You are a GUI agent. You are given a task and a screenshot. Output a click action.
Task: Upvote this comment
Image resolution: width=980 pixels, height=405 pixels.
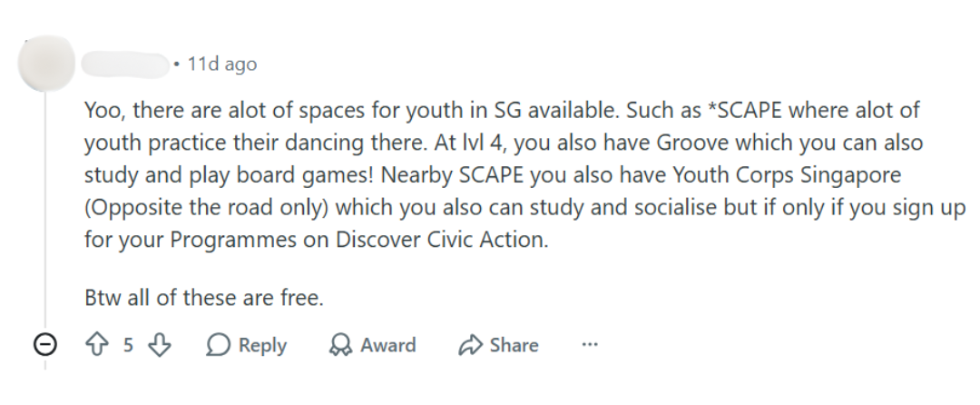pyautogui.click(x=97, y=345)
